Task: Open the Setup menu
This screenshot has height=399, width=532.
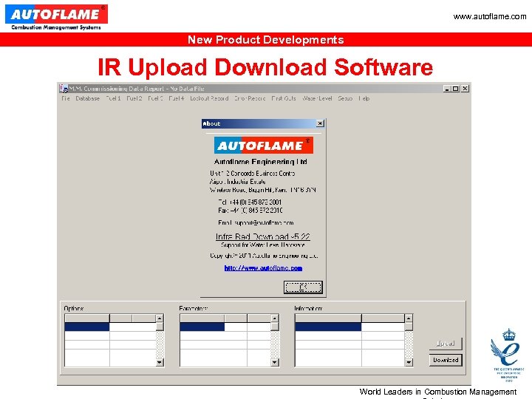Action: [345, 98]
